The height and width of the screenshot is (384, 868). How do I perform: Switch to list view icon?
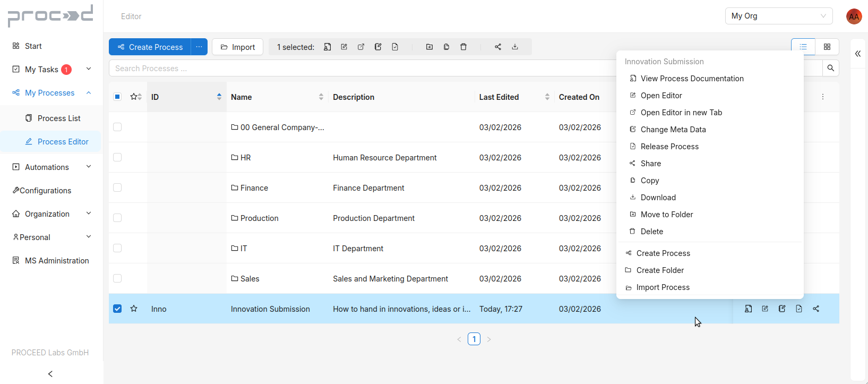coord(803,47)
